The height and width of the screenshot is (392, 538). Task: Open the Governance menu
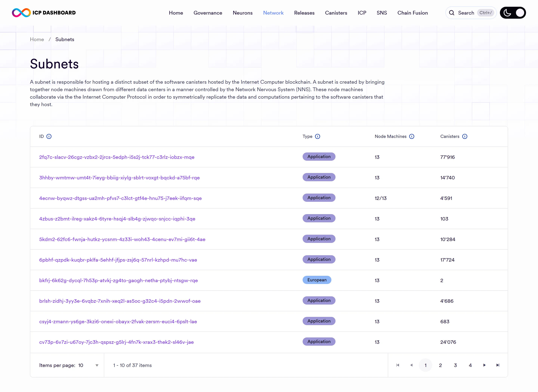[x=208, y=13]
